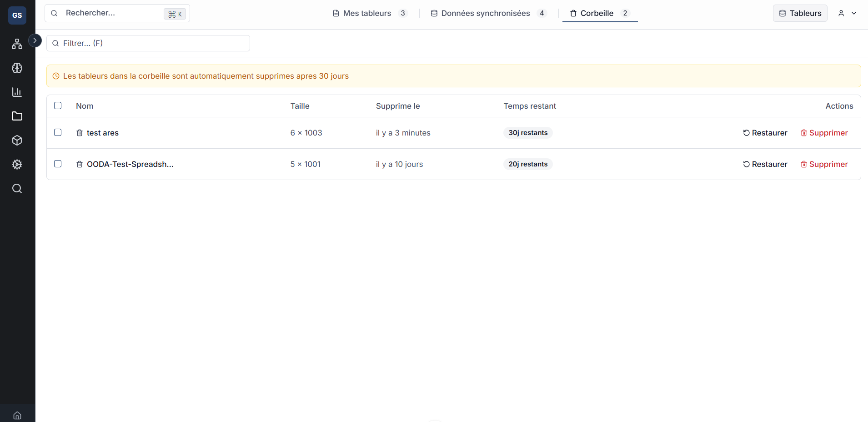868x422 pixels.
Task: Open the bar chart icon in sidebar
Action: coord(17,92)
